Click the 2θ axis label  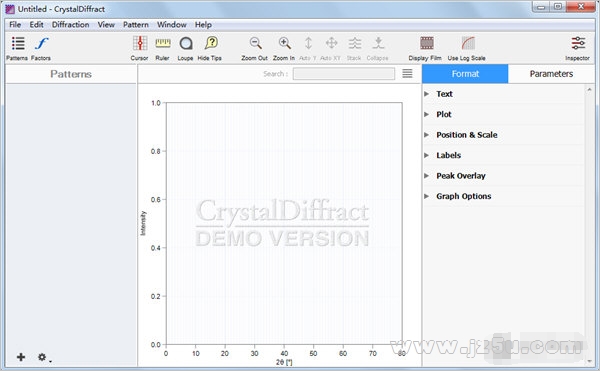point(284,362)
